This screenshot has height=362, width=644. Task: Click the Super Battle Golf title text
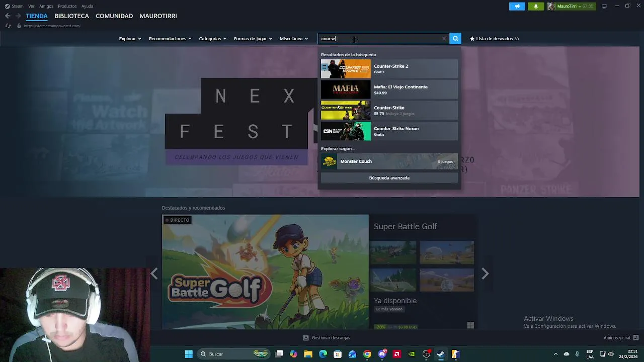(x=406, y=227)
